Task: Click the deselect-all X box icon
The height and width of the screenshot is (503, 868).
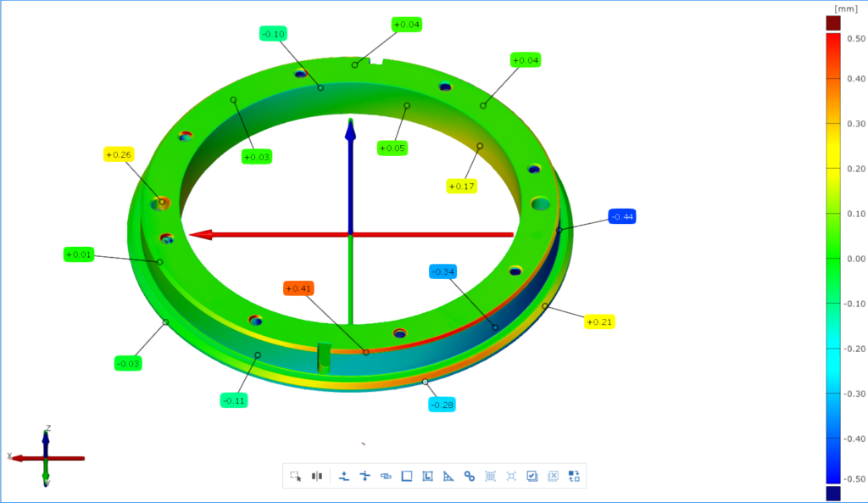Action: (553, 476)
